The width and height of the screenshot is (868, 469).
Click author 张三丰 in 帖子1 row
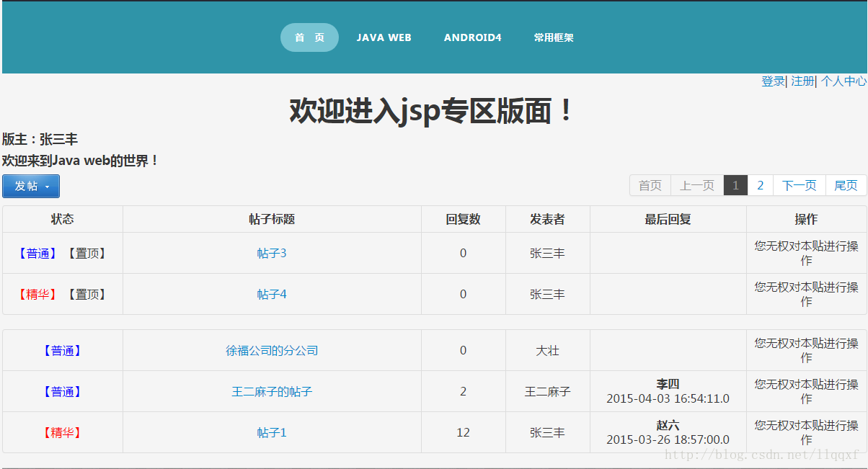coord(547,432)
